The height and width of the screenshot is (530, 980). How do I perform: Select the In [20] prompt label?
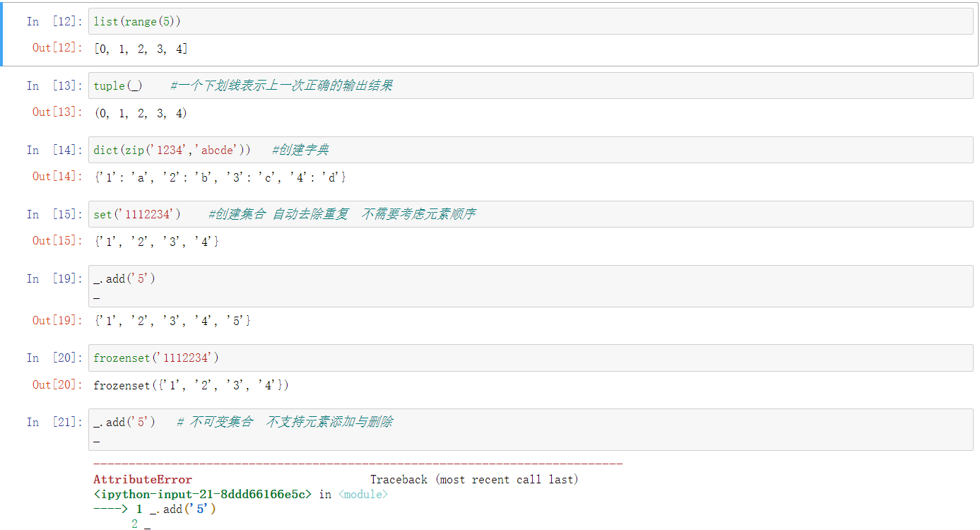(x=54, y=359)
